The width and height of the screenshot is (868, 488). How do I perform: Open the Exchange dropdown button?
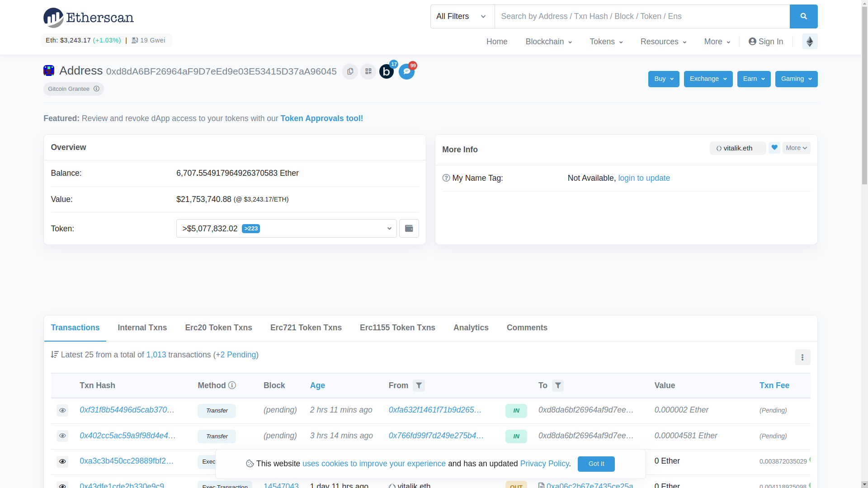708,79
